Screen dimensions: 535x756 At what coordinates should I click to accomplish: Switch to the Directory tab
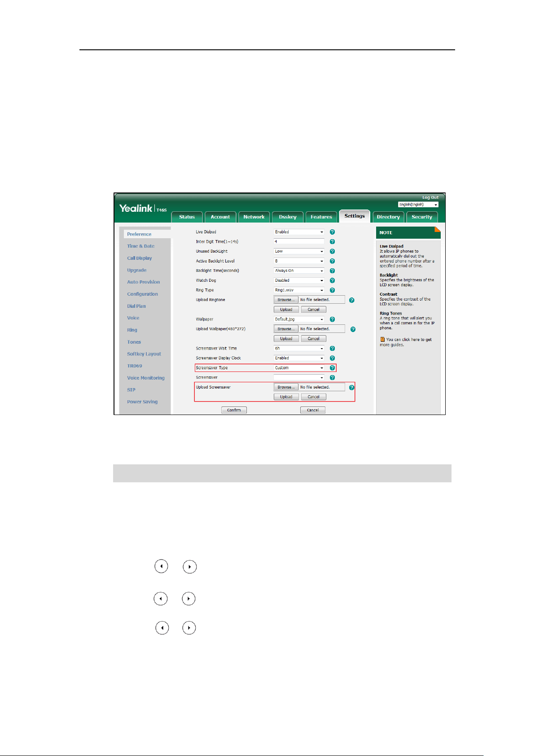click(388, 217)
